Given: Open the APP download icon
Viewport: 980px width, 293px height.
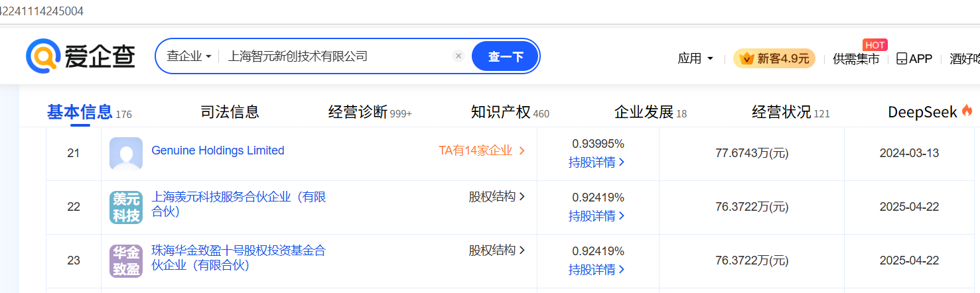Looking at the screenshot, I should pyautogui.click(x=902, y=58).
